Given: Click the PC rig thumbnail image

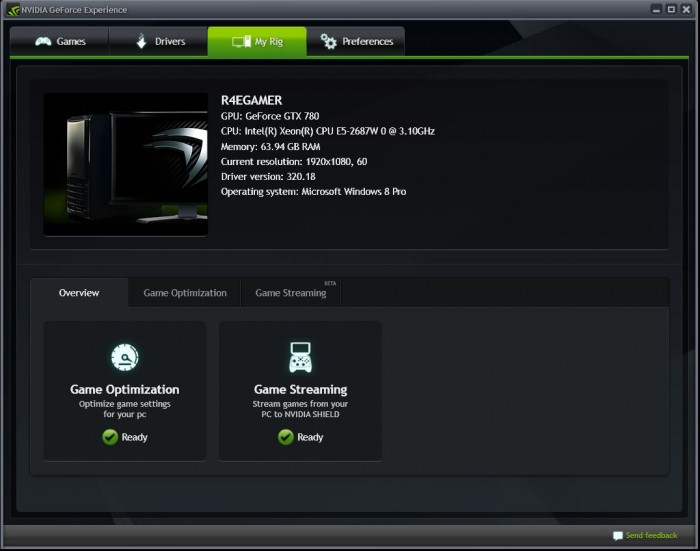Looking at the screenshot, I should point(125,165).
